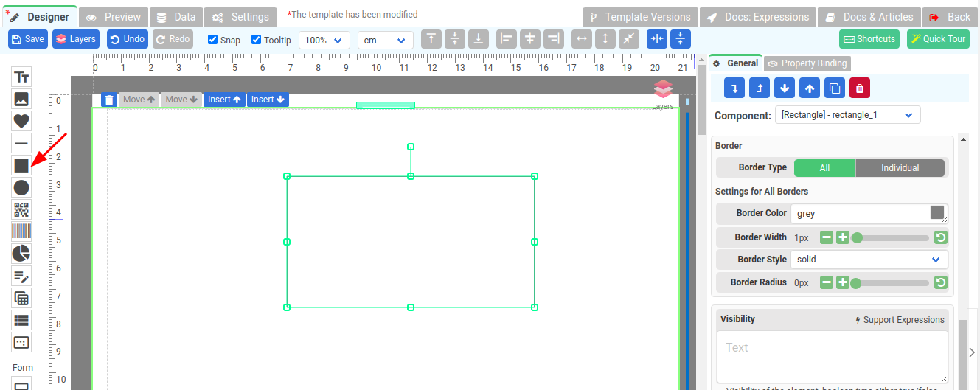Disable the Snap checkbox
The height and width of the screenshot is (390, 980).
[213, 40]
